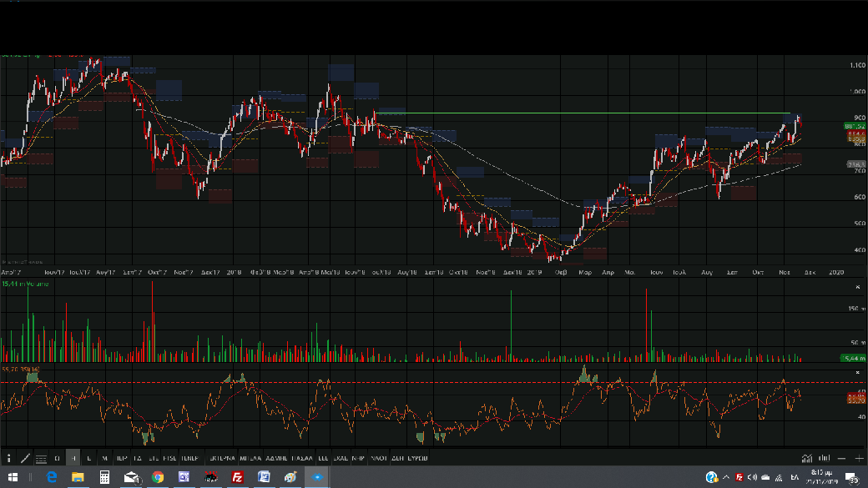Open the data table list icon

pyautogui.click(x=41, y=458)
